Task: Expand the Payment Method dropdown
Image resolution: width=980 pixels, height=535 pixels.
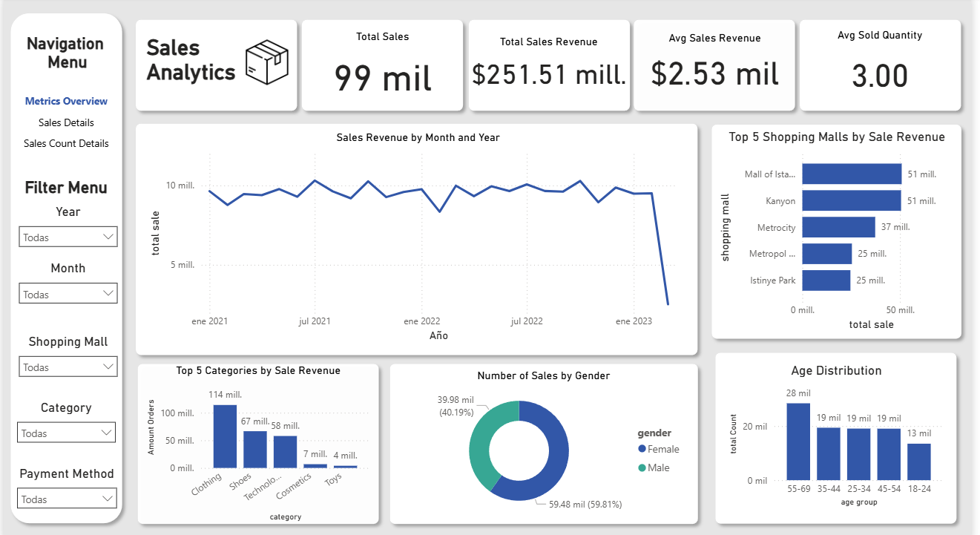Action: (x=68, y=499)
